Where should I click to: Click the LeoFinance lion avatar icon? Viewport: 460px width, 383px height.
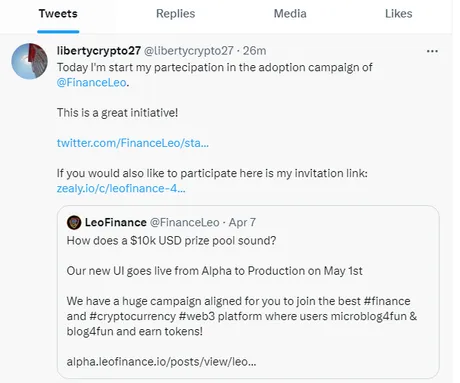click(74, 222)
